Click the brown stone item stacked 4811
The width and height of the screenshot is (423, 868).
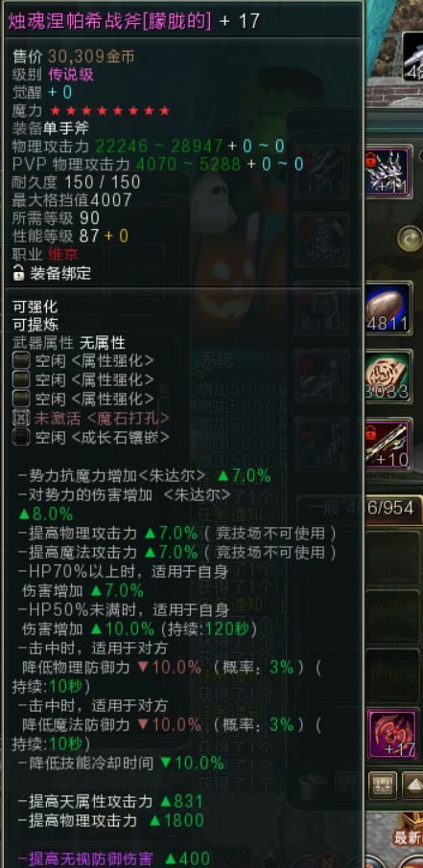pyautogui.click(x=388, y=308)
